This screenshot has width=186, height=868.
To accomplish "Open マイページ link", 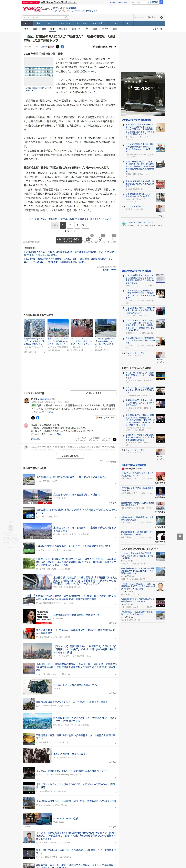I will click(139, 18).
